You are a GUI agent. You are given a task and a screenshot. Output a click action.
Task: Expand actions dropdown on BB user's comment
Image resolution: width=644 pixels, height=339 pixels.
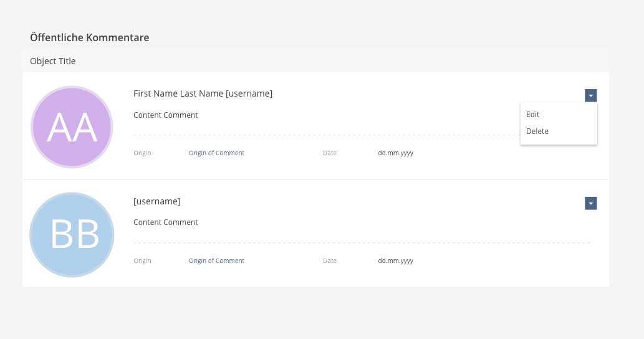[590, 203]
